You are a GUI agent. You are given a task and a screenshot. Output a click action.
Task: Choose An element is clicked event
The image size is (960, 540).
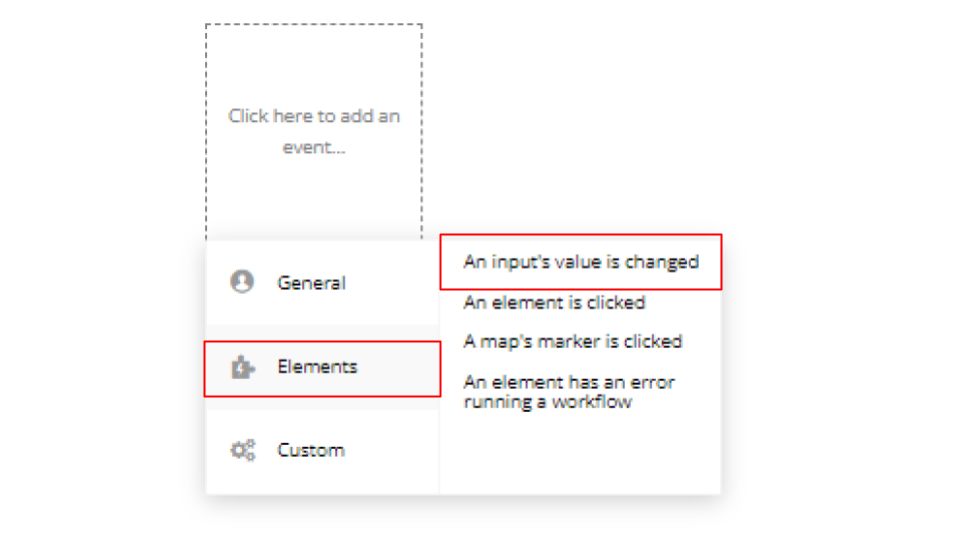click(554, 302)
